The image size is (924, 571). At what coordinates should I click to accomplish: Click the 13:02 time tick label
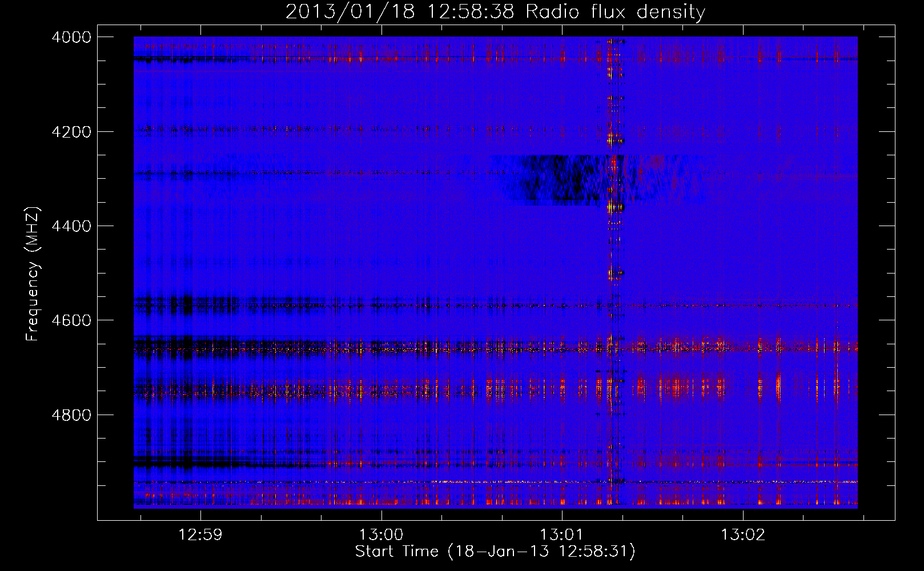point(742,534)
